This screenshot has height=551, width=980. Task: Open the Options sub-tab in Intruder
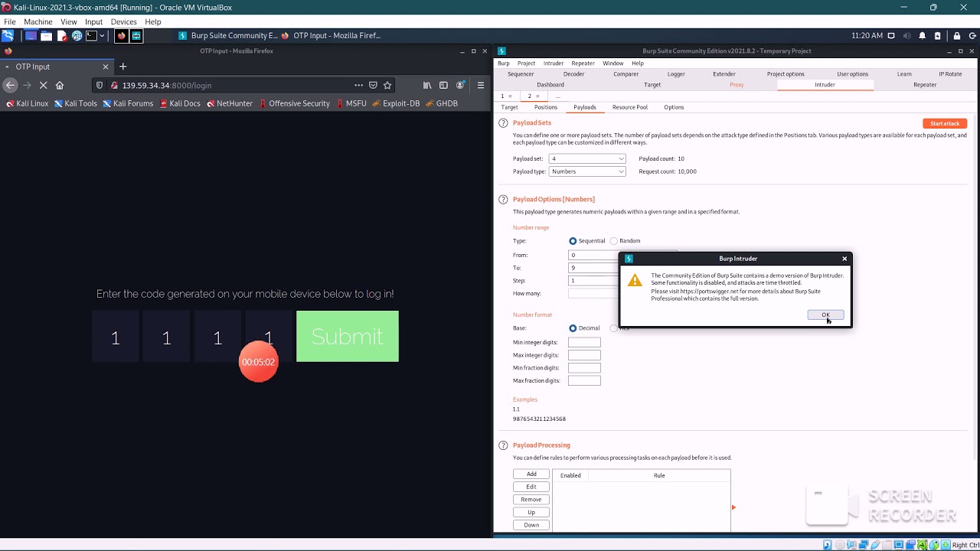(x=674, y=107)
